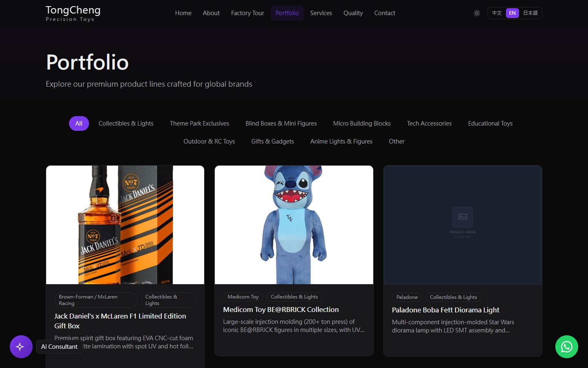Screen dimensions: 588x368
Task: Click the placeholder image icon on Paladone card
Action: [463, 217]
